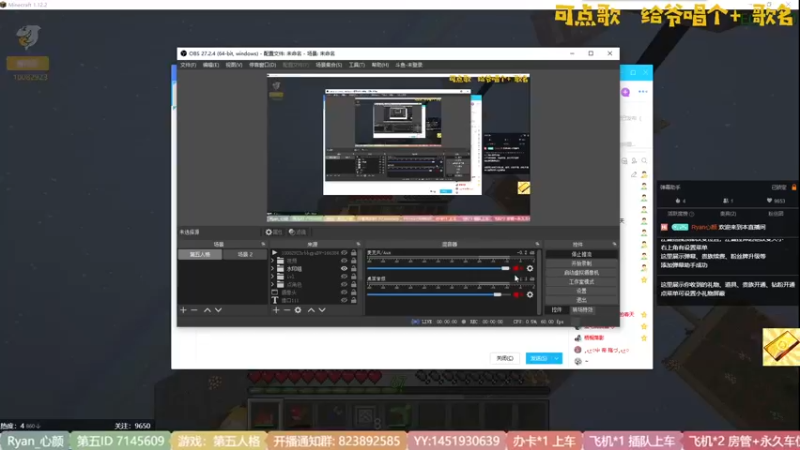
Task: Toggle lock for the text source row
Action: pyautogui.click(x=354, y=301)
